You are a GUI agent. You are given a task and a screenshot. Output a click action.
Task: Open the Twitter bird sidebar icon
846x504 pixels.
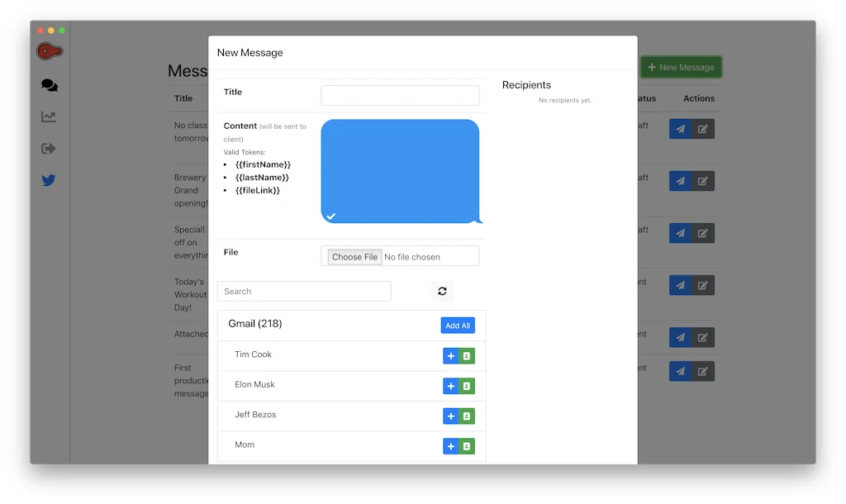[x=49, y=180]
